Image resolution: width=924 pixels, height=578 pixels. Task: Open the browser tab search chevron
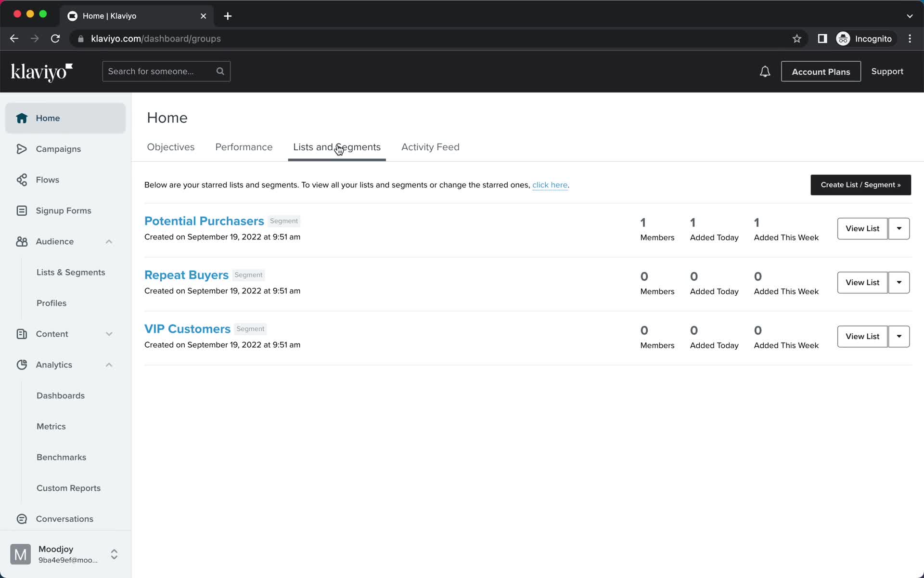(910, 16)
